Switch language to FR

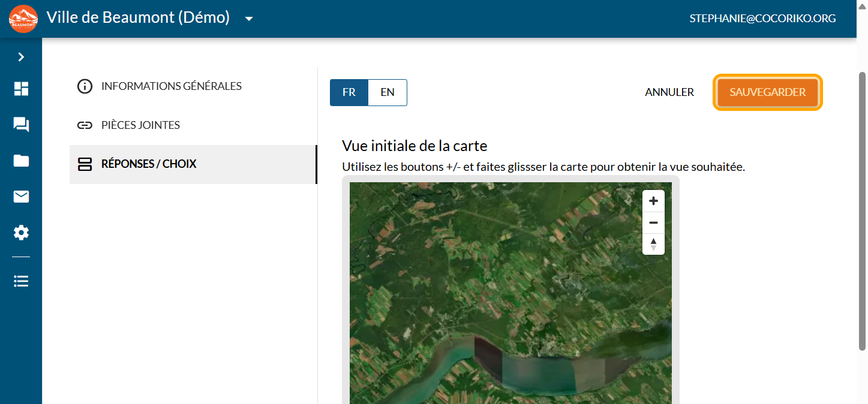[x=349, y=92]
